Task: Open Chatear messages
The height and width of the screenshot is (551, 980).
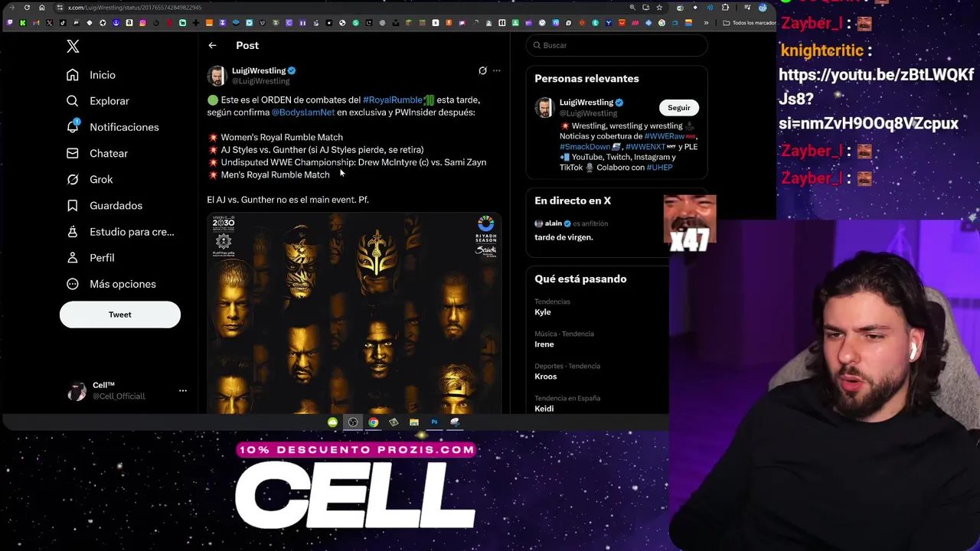Action: 97,153
